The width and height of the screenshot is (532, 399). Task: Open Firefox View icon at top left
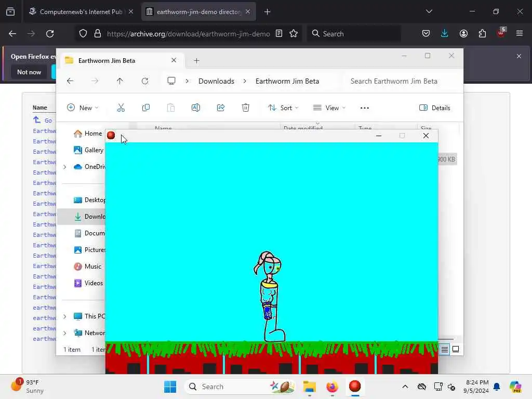click(10, 12)
